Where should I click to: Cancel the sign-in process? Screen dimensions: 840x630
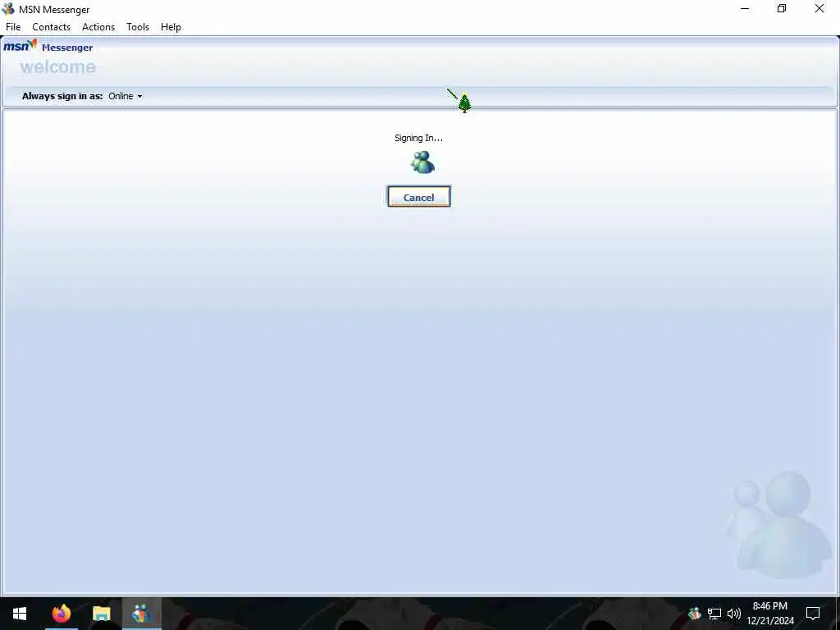pyautogui.click(x=419, y=197)
